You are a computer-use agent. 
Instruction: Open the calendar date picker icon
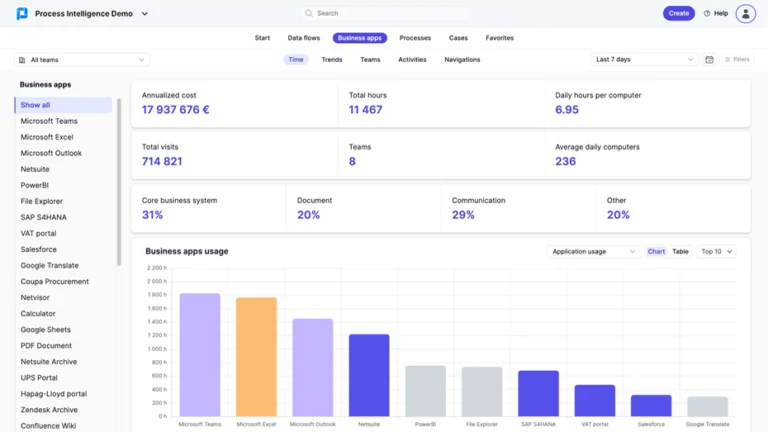[x=709, y=60]
